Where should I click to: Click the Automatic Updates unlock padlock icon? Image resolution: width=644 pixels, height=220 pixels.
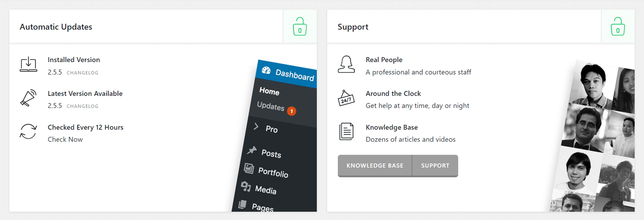(x=300, y=26)
